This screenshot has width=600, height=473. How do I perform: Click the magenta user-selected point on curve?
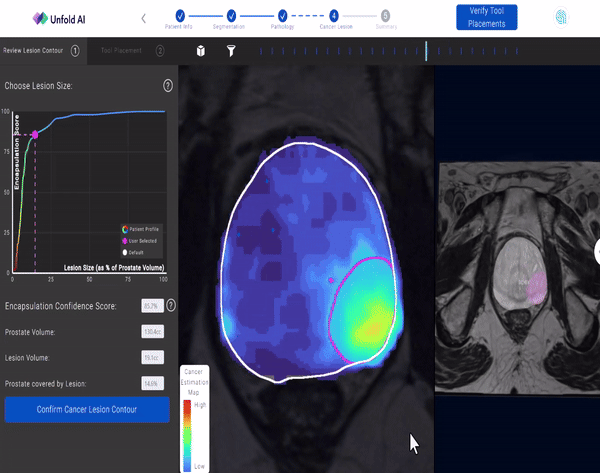(x=35, y=135)
